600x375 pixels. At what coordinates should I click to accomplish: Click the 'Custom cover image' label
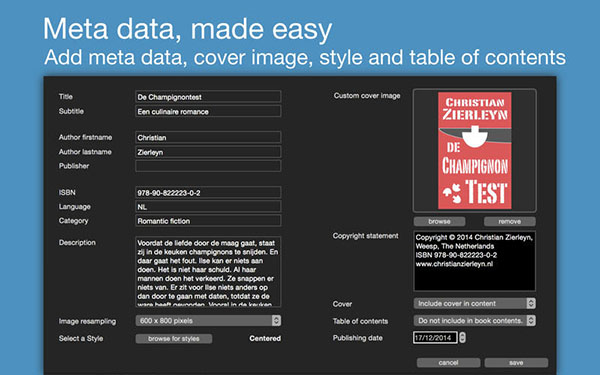[x=367, y=96]
